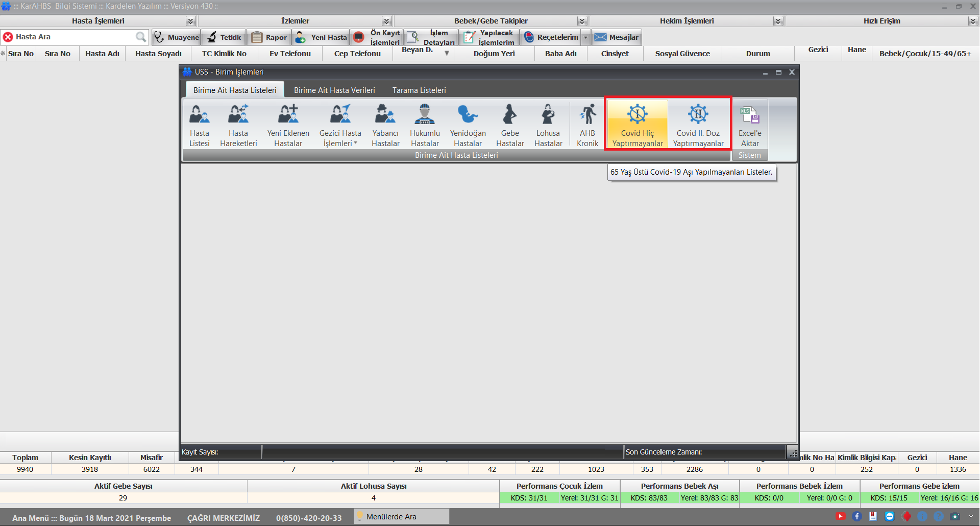Open Hükümlü Hastalar list

(x=425, y=125)
